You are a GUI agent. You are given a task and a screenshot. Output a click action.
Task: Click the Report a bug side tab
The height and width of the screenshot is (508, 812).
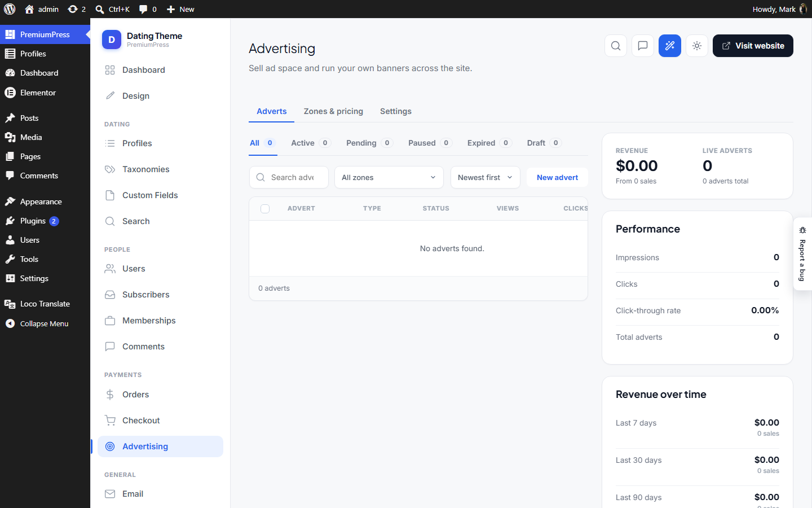tap(802, 254)
